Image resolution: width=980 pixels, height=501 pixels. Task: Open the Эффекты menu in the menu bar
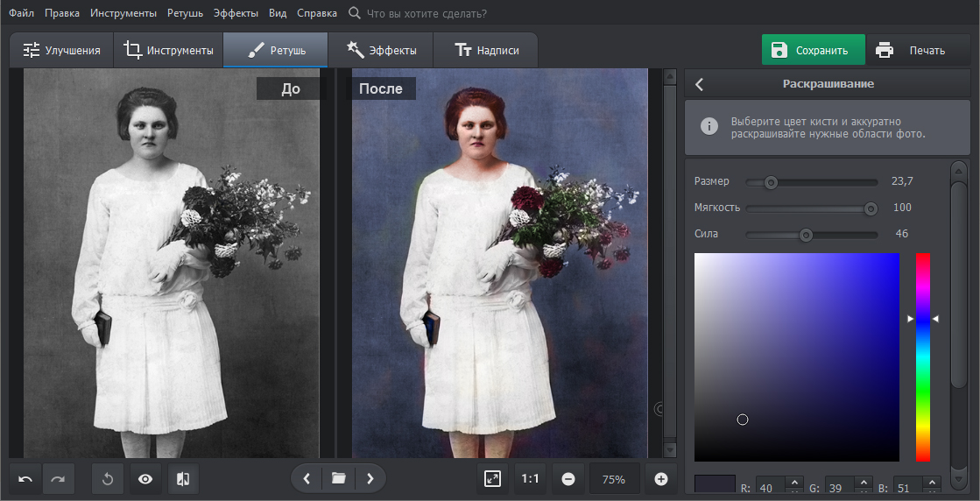pyautogui.click(x=236, y=13)
